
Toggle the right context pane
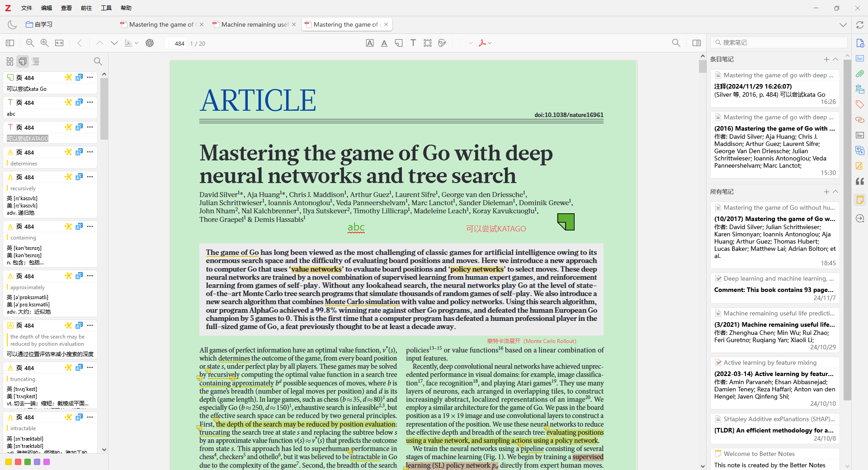click(x=697, y=43)
